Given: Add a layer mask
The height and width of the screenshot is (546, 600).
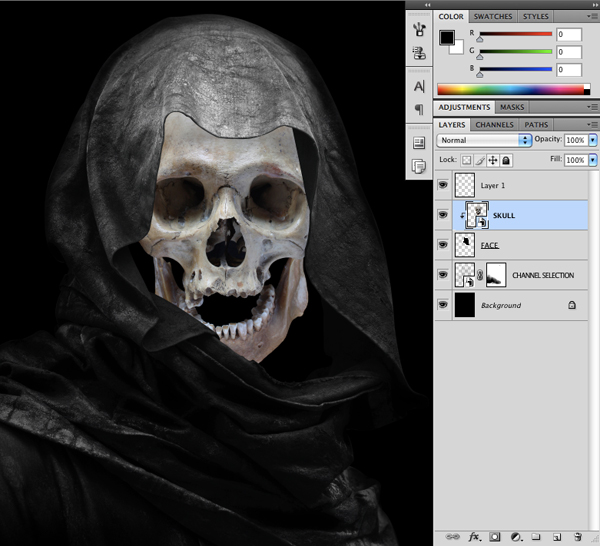Looking at the screenshot, I should (495, 537).
